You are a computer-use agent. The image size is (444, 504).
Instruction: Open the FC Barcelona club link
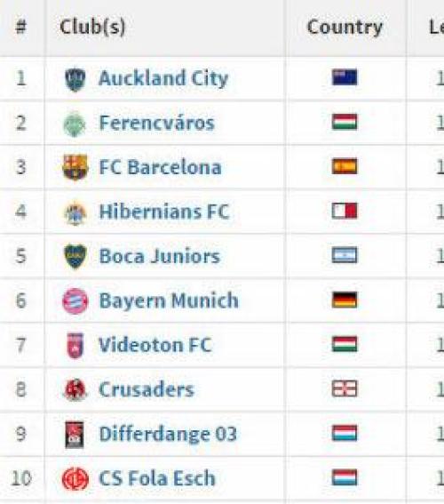(160, 167)
